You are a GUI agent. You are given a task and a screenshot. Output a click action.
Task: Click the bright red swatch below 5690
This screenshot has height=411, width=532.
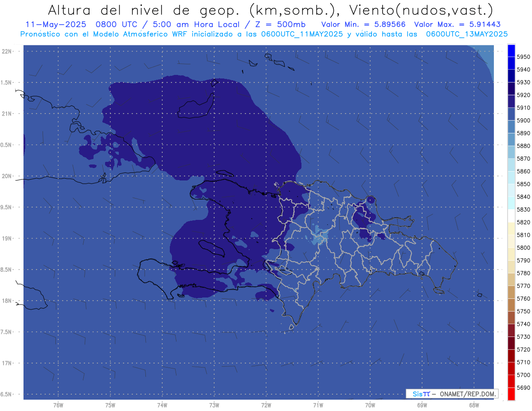(x=511, y=394)
